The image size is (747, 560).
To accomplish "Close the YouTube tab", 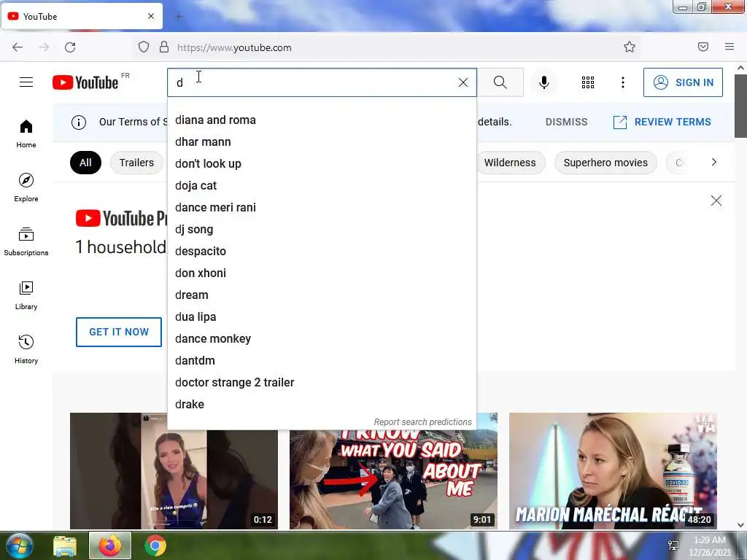I will (x=151, y=16).
